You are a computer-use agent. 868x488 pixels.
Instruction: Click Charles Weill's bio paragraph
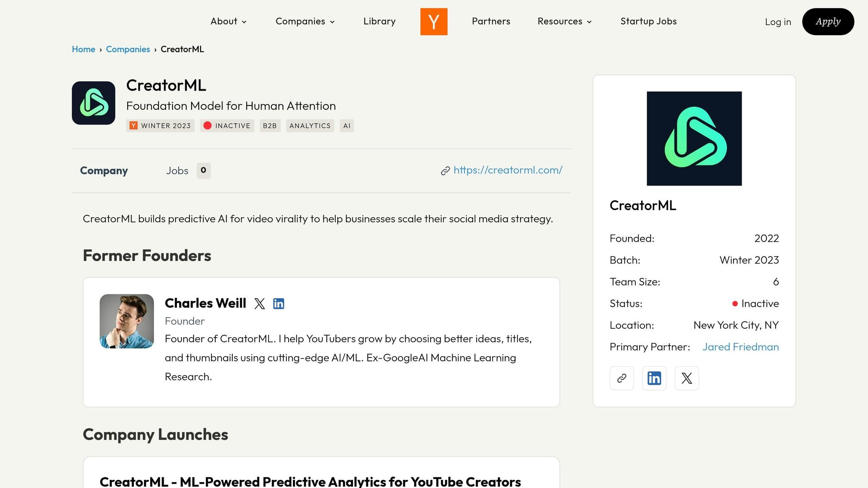pyautogui.click(x=348, y=358)
